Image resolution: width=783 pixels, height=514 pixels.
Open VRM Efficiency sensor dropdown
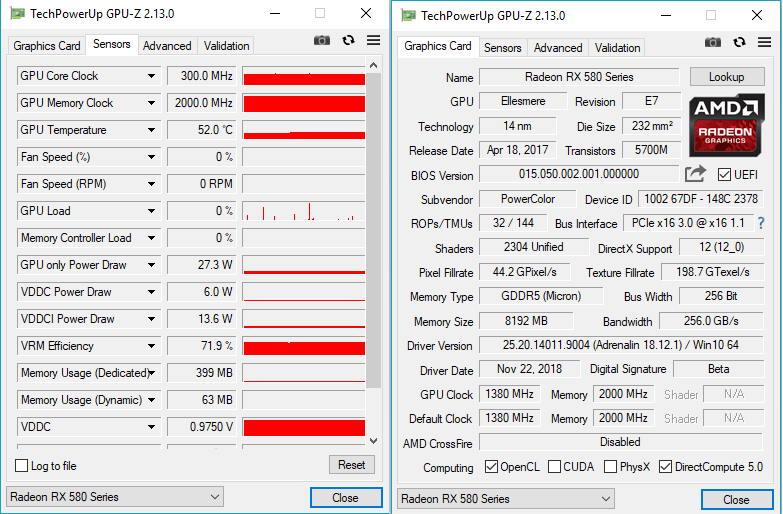(151, 346)
